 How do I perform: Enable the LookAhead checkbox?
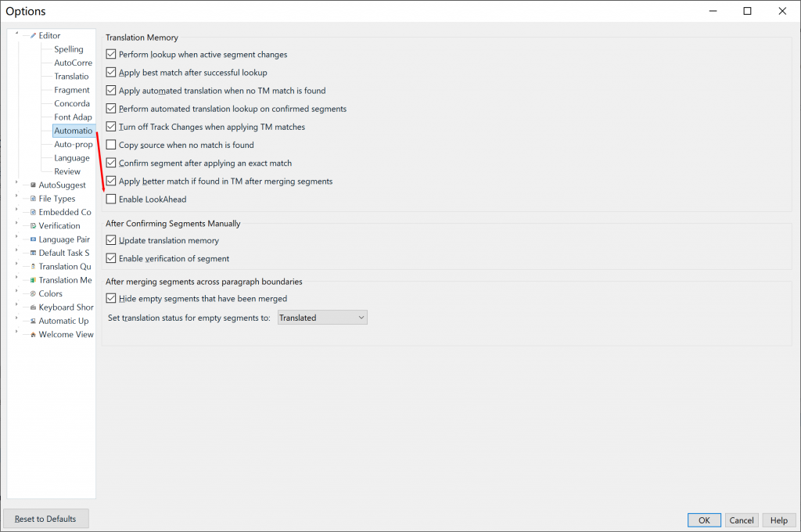pyautogui.click(x=111, y=199)
